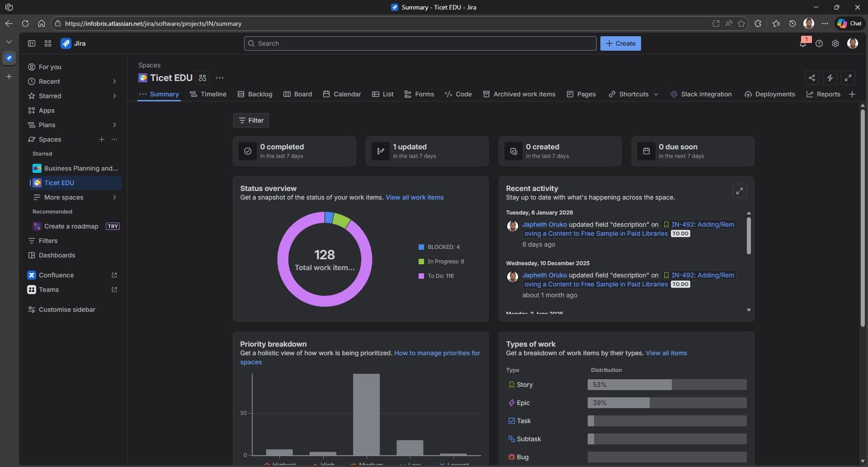Create a new space with plus icon
This screenshot has width=868, height=467.
pos(102,139)
